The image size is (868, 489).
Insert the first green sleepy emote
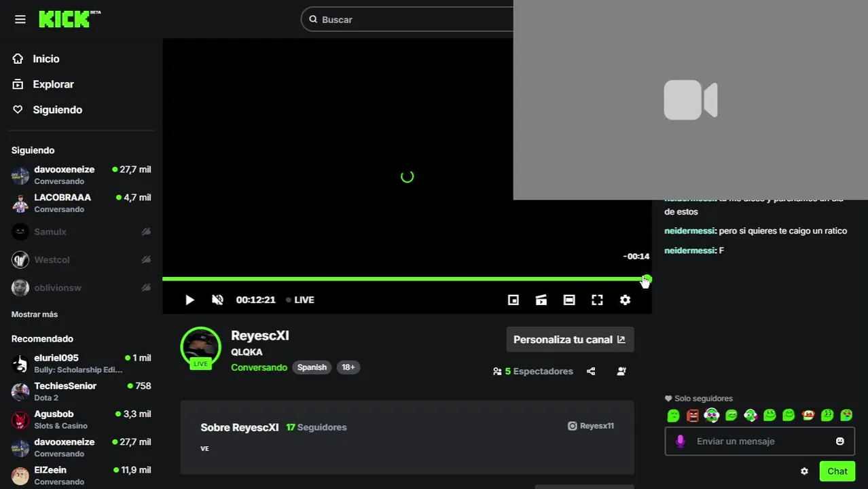click(x=673, y=415)
